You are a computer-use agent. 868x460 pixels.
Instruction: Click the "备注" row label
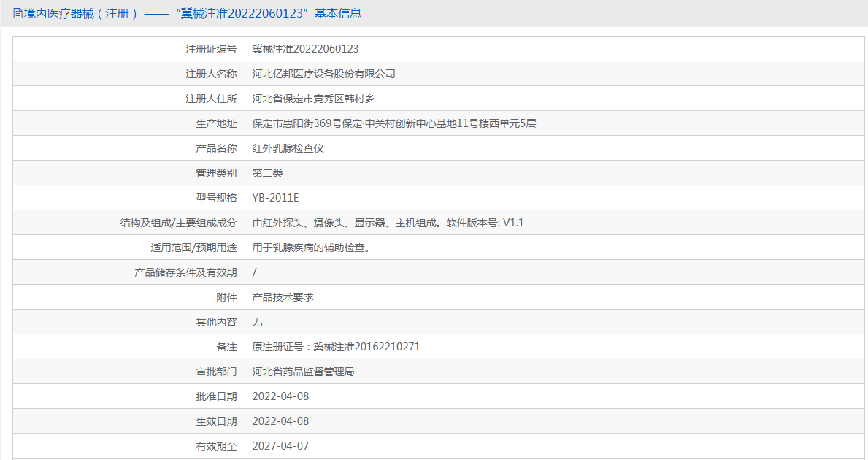(x=226, y=347)
